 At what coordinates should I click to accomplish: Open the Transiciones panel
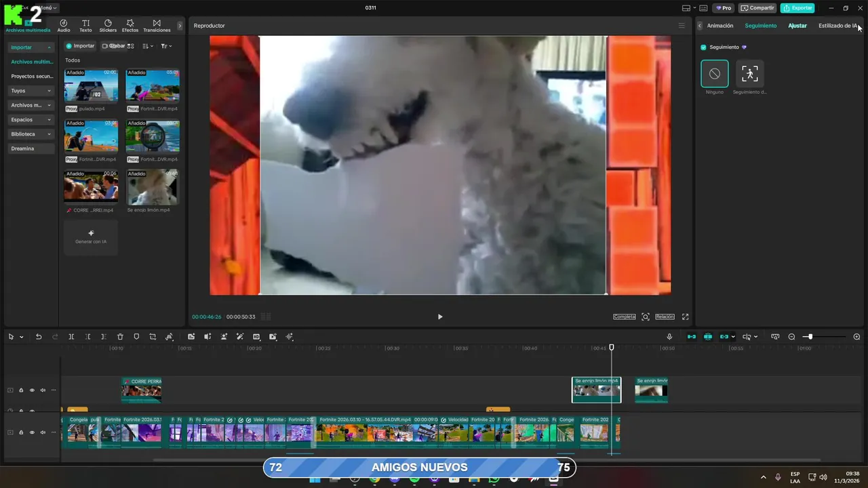pyautogui.click(x=157, y=26)
